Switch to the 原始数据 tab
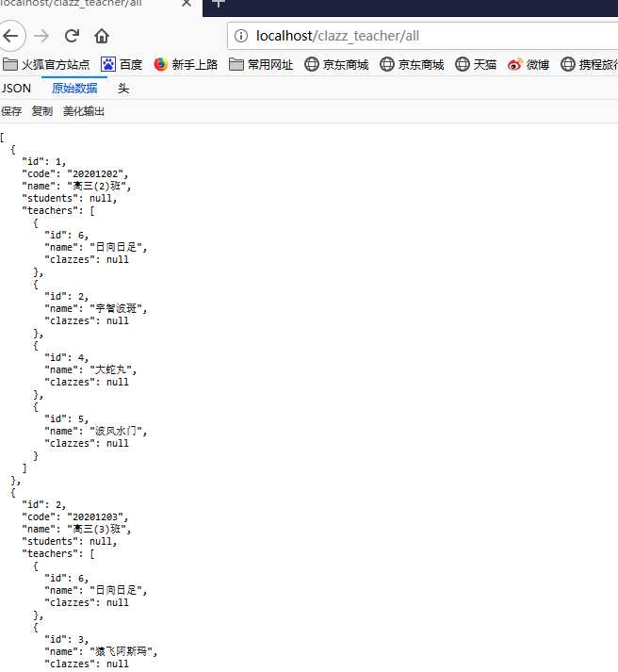 pos(74,89)
